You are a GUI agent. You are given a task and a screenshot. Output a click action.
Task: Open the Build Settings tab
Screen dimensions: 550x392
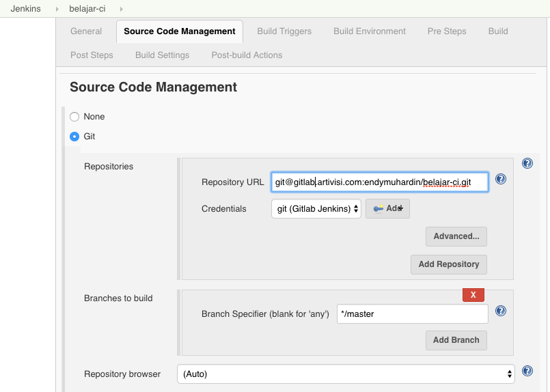pos(162,55)
